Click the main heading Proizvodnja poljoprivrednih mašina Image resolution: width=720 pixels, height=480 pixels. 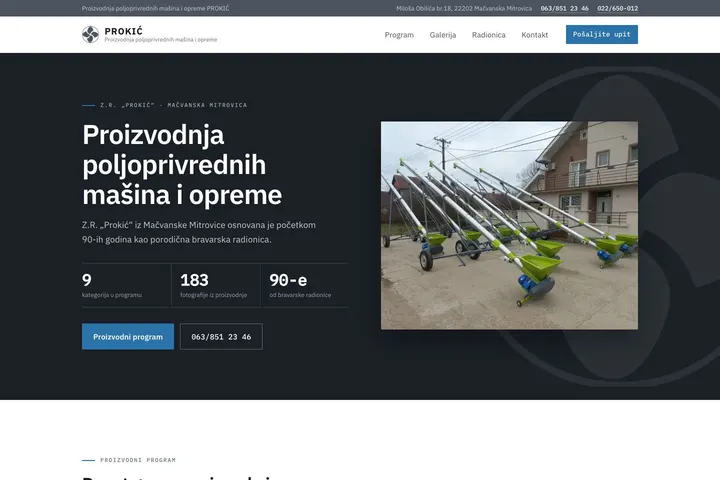pyautogui.click(x=182, y=164)
